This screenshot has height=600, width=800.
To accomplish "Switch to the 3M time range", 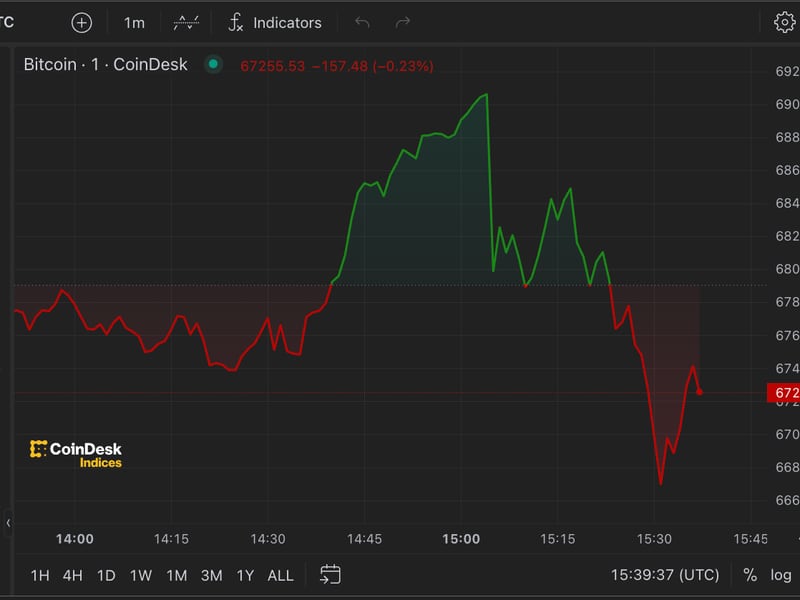I will tap(211, 575).
